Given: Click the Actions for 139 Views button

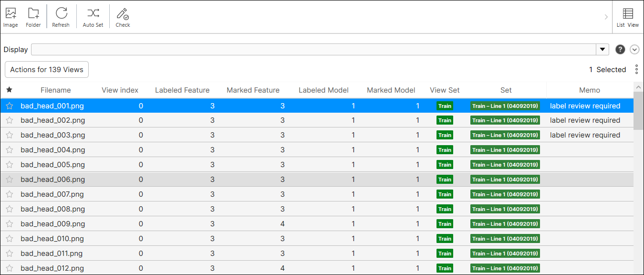Looking at the screenshot, I should (47, 70).
